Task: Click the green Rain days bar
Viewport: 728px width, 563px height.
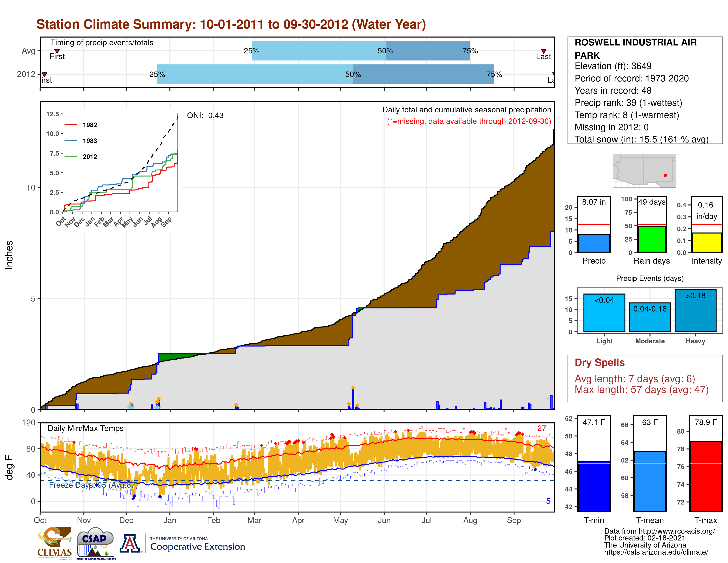Action: tap(652, 239)
